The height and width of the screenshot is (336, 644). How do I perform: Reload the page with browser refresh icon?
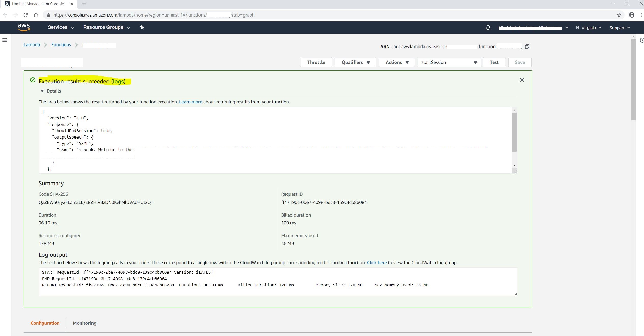coord(26,15)
